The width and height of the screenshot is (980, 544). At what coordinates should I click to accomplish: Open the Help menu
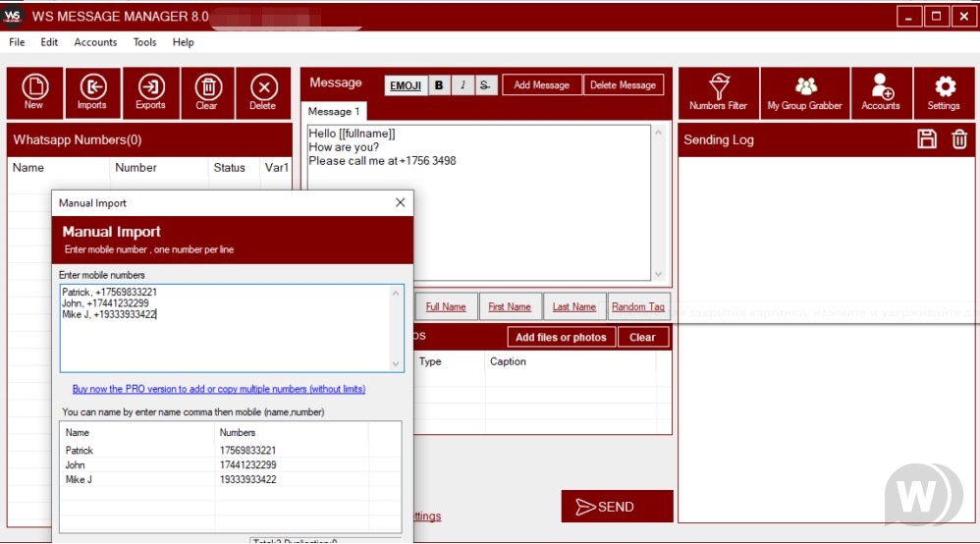click(x=183, y=42)
